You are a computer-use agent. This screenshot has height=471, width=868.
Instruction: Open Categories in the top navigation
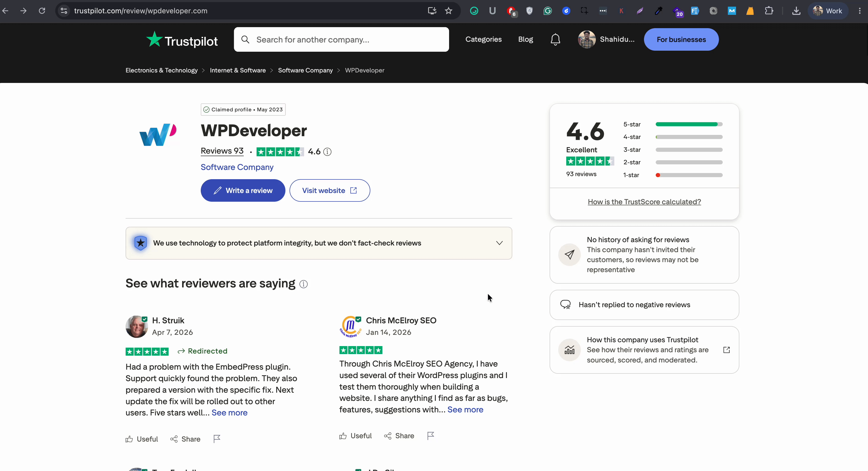click(483, 39)
